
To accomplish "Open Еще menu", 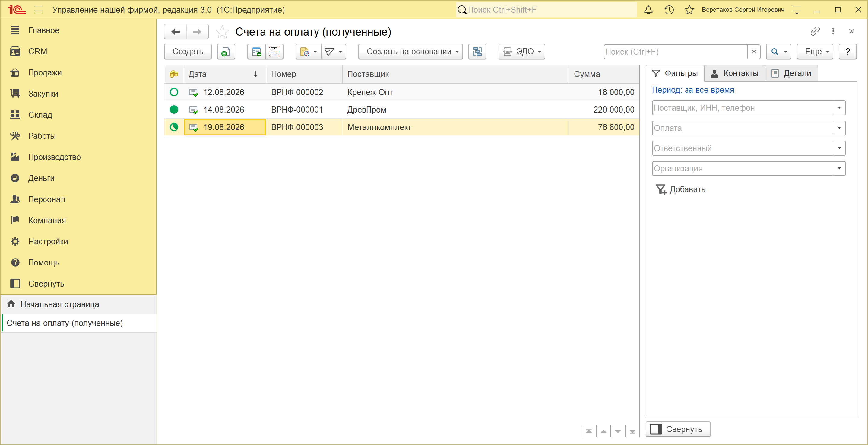I will point(815,52).
